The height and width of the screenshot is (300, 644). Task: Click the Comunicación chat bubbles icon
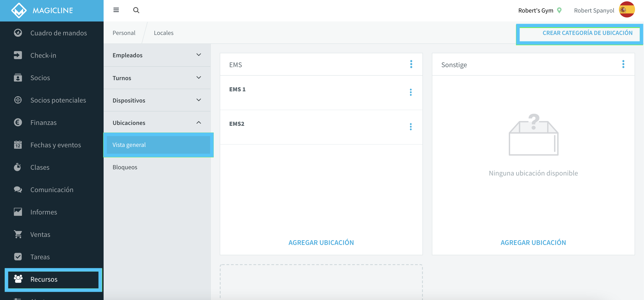click(18, 189)
